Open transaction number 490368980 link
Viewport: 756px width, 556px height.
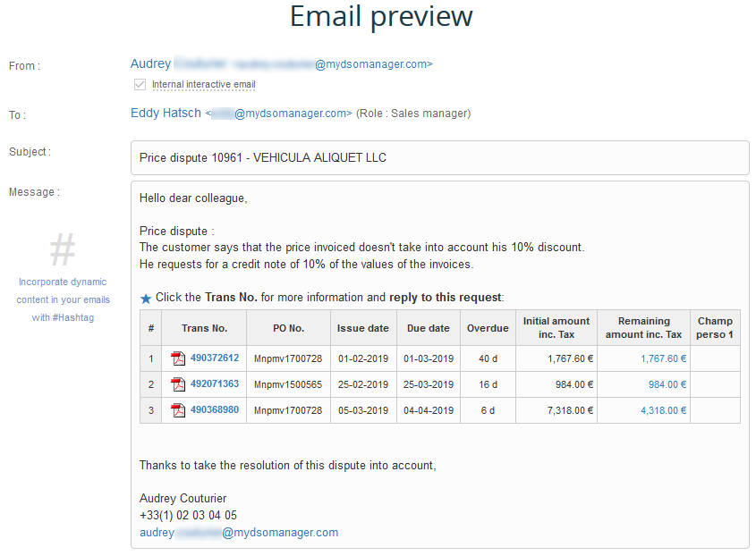click(x=214, y=410)
